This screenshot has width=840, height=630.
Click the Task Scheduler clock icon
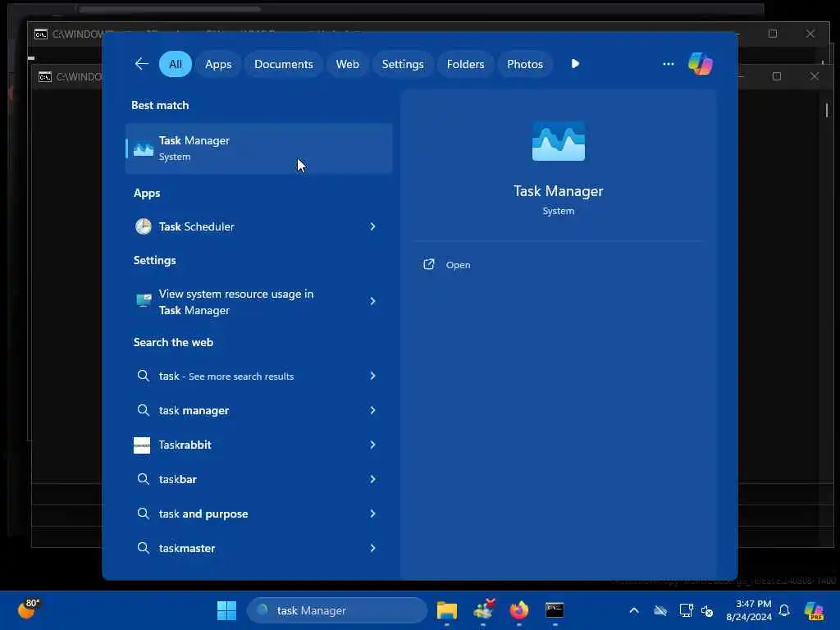tap(143, 226)
